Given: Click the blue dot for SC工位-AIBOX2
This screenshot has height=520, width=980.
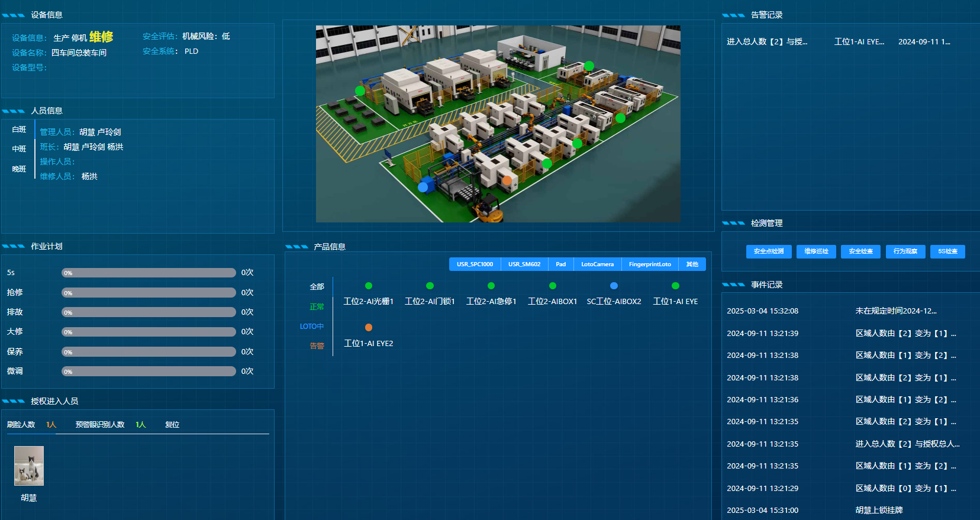Looking at the screenshot, I should (614, 286).
